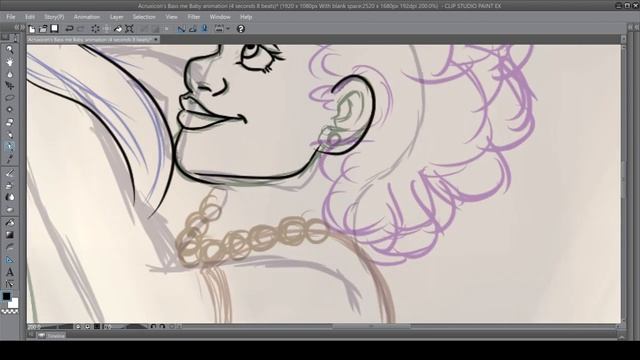Click the 200.0 zoom value field
The height and width of the screenshot is (360, 640).
pyautogui.click(x=34, y=327)
